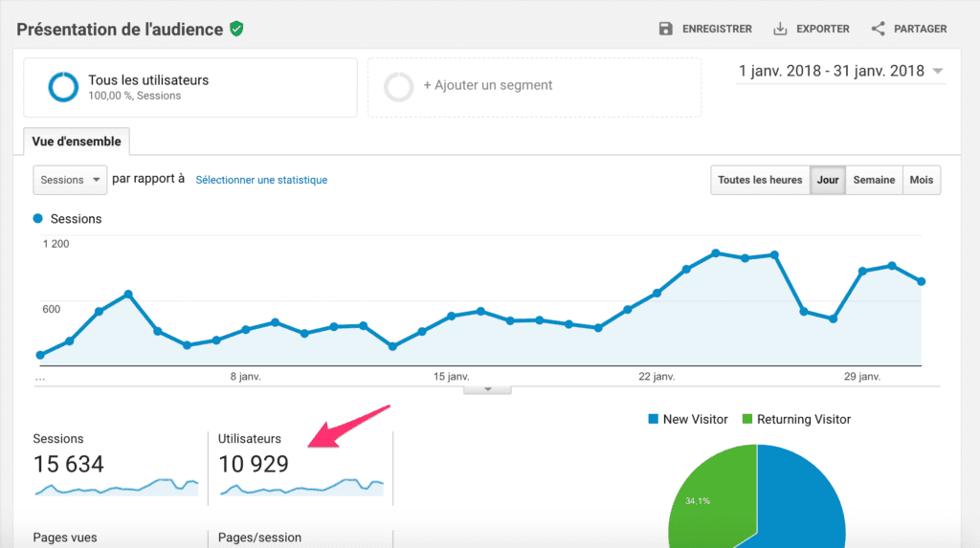Select the Vue d'ensemble tab
980x548 pixels.
[77, 142]
